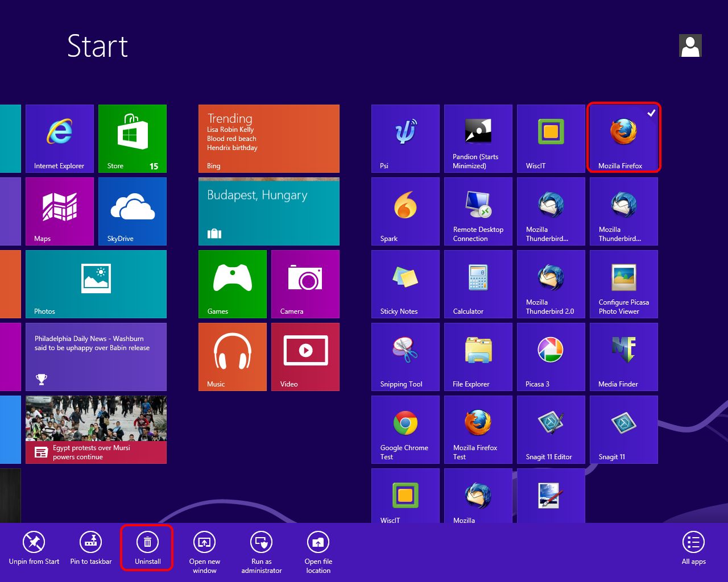This screenshot has height=582, width=728.
Task: Launch the Picasa 3 tile
Action: (551, 357)
